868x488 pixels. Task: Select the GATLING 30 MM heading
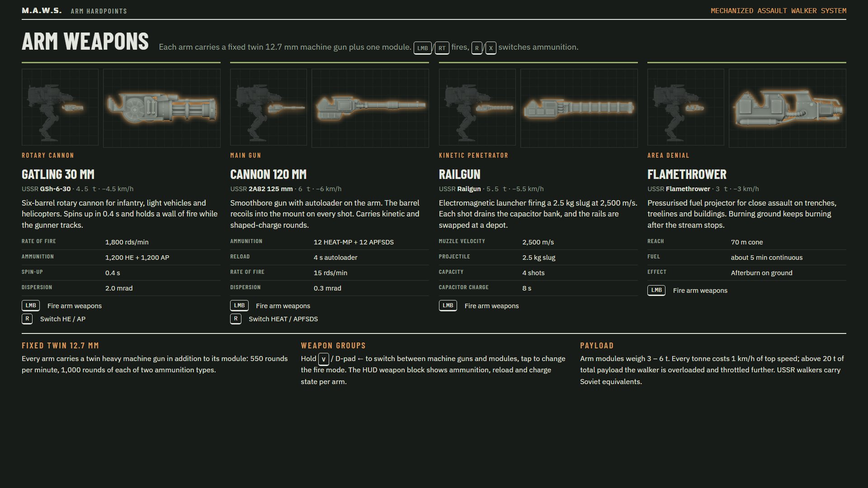58,174
